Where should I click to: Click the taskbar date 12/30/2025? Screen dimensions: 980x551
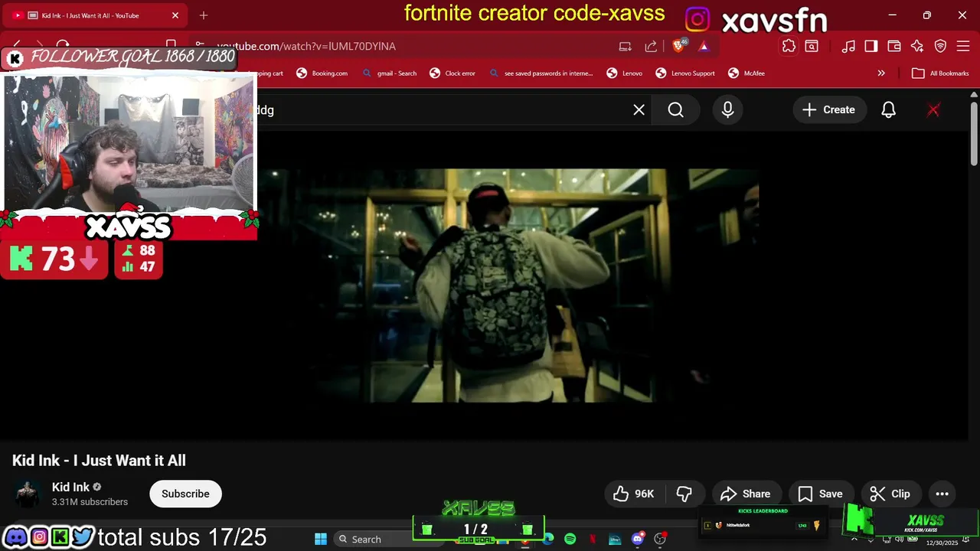pos(942,543)
